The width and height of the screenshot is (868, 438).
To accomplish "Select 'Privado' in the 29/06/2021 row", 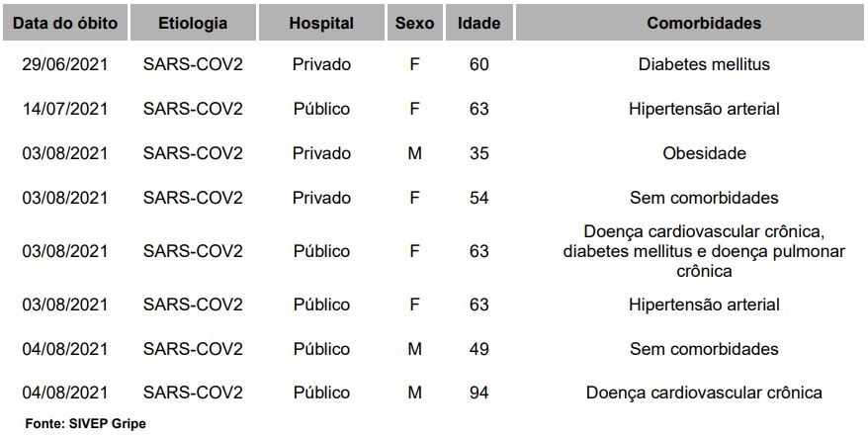I will 321,65.
